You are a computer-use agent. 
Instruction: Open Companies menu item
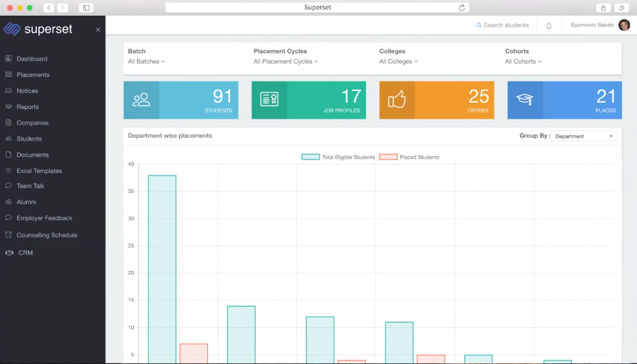[32, 123]
